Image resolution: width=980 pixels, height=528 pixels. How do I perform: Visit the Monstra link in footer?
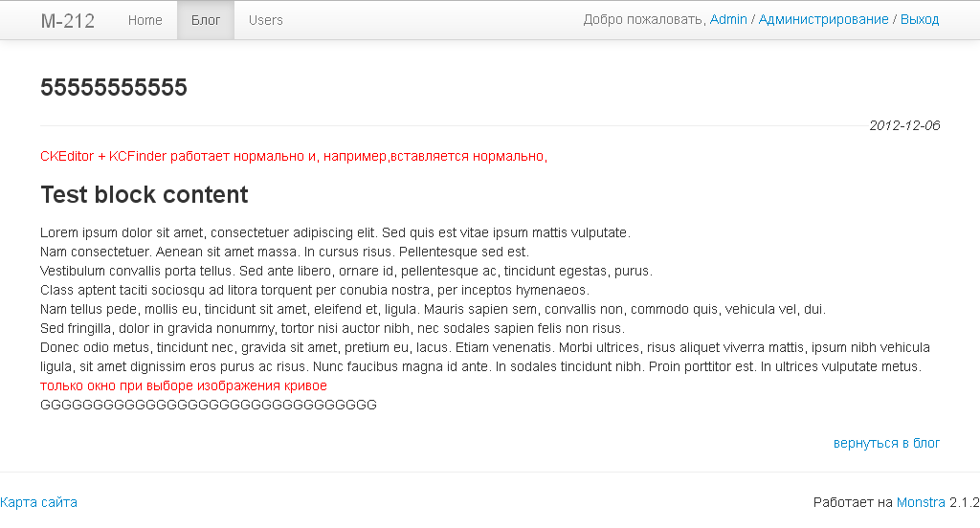pos(921,502)
